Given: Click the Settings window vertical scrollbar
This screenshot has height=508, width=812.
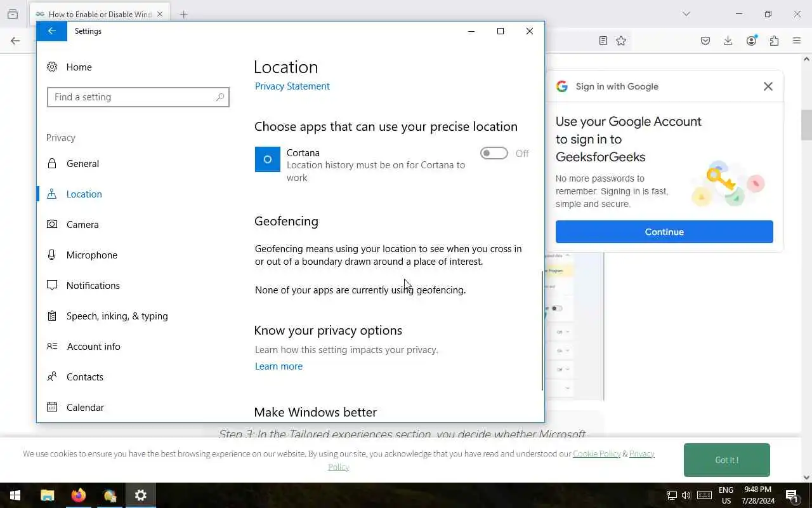Looking at the screenshot, I should [542, 330].
